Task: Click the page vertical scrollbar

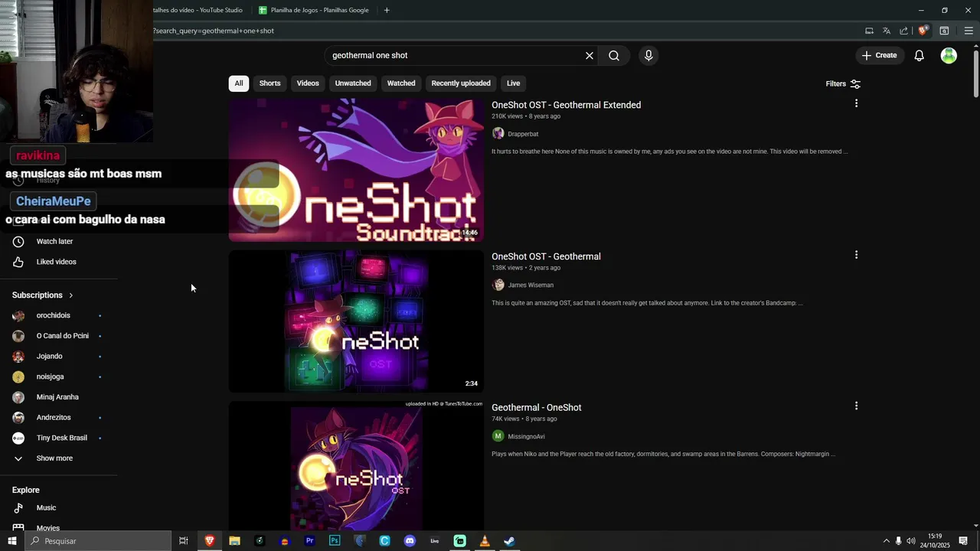Action: pyautogui.click(x=975, y=73)
